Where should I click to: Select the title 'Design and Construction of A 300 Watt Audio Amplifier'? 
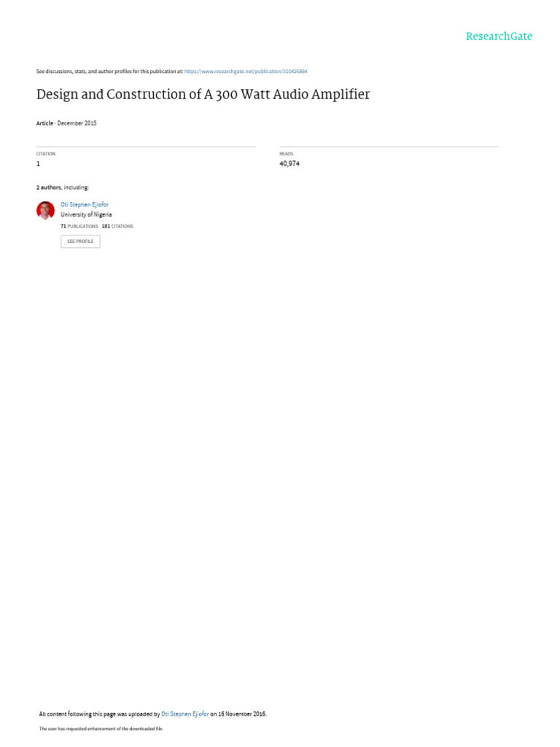[x=203, y=94]
